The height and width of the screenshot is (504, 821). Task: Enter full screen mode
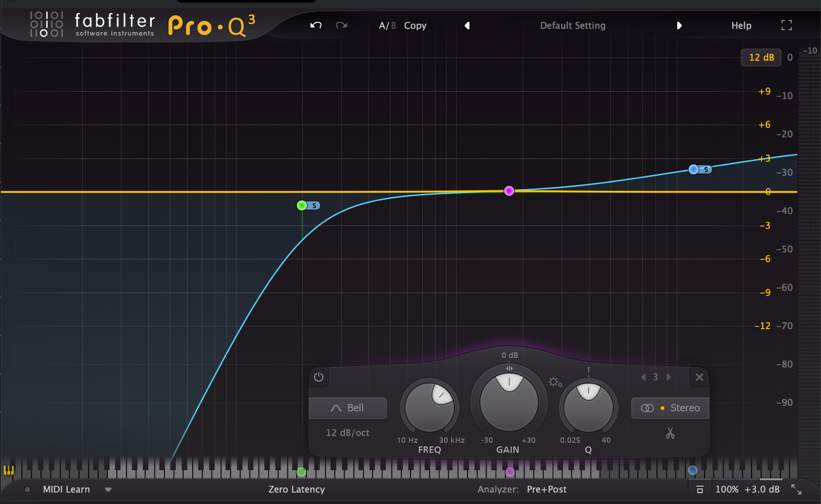[787, 25]
